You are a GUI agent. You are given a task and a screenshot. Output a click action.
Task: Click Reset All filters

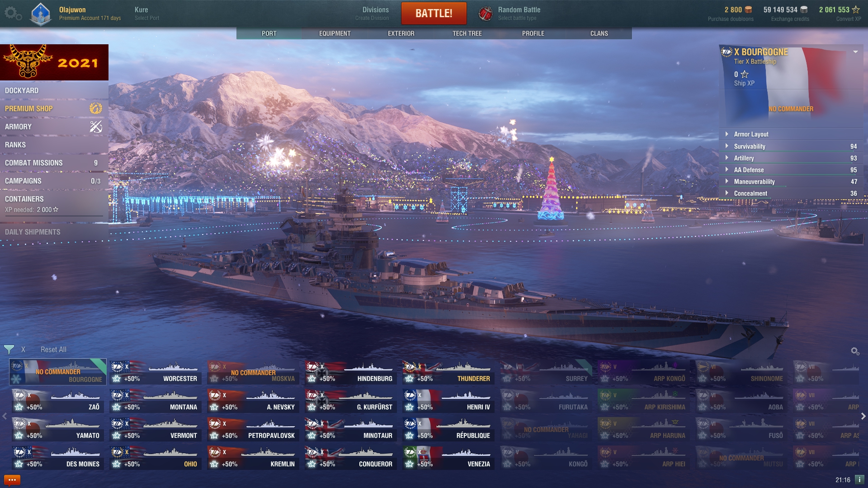click(x=53, y=349)
